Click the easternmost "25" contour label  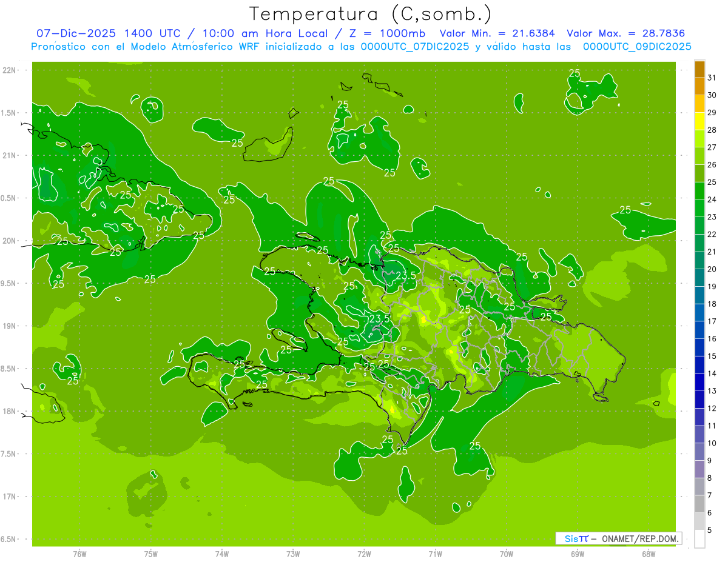(625, 210)
